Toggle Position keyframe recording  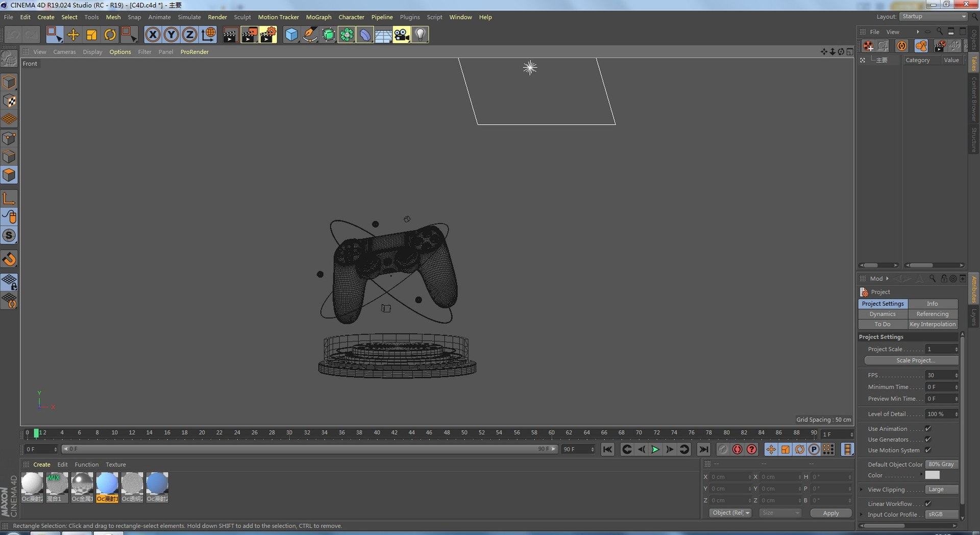point(771,449)
